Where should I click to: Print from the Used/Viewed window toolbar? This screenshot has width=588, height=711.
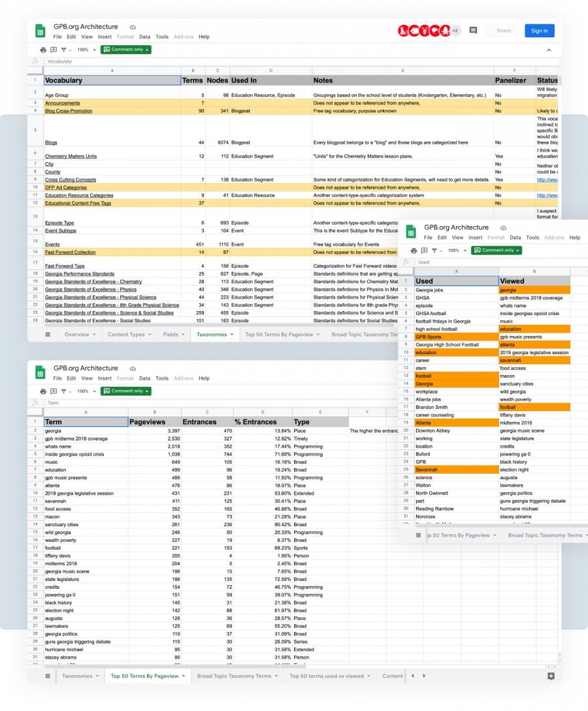[x=414, y=251]
